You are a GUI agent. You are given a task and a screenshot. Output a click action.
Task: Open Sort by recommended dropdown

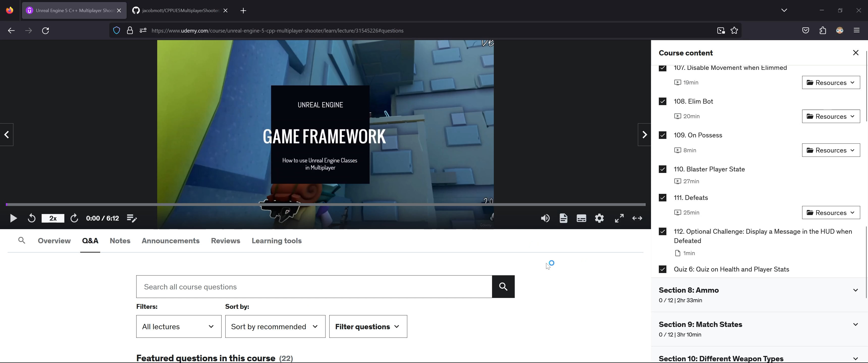(275, 326)
